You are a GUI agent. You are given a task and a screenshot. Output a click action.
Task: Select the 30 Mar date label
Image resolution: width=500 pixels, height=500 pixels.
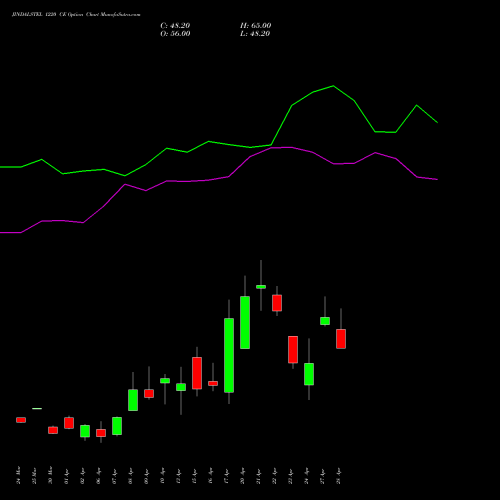tap(50, 475)
